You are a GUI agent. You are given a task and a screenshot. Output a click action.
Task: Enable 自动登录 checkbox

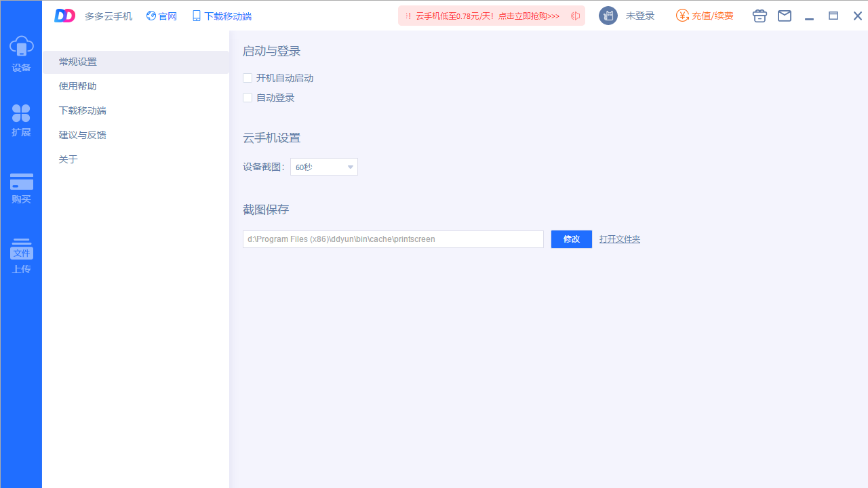pos(248,98)
